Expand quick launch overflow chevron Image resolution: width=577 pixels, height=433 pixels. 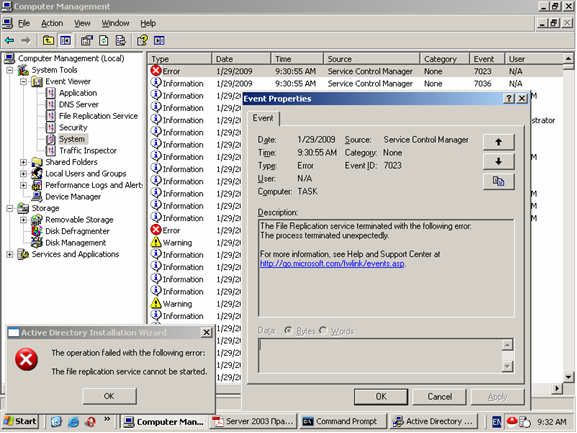coord(107,419)
